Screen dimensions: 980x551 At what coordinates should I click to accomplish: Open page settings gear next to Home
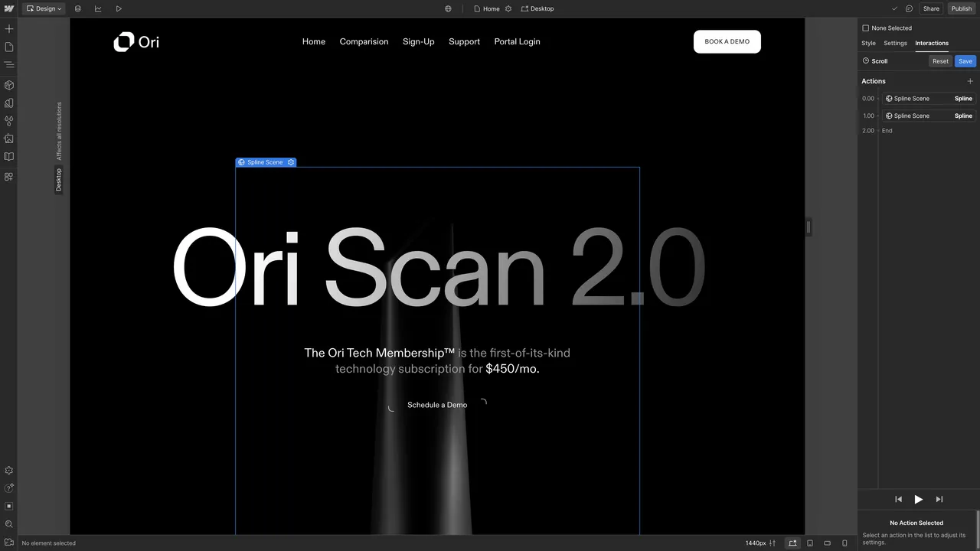click(508, 8)
